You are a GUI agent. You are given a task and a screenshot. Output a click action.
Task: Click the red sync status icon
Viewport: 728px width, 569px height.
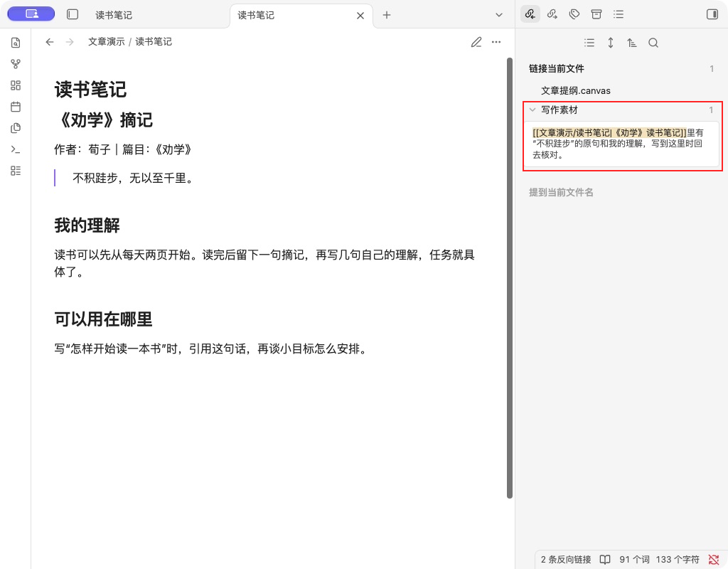coord(714,559)
